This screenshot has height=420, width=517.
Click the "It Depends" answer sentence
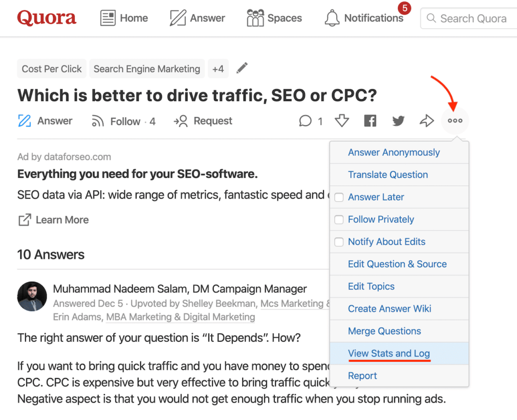coord(159,338)
